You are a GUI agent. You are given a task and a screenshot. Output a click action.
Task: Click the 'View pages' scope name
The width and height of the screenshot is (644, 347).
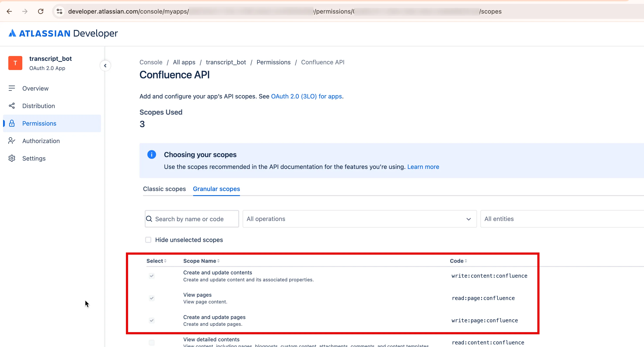[197, 295]
